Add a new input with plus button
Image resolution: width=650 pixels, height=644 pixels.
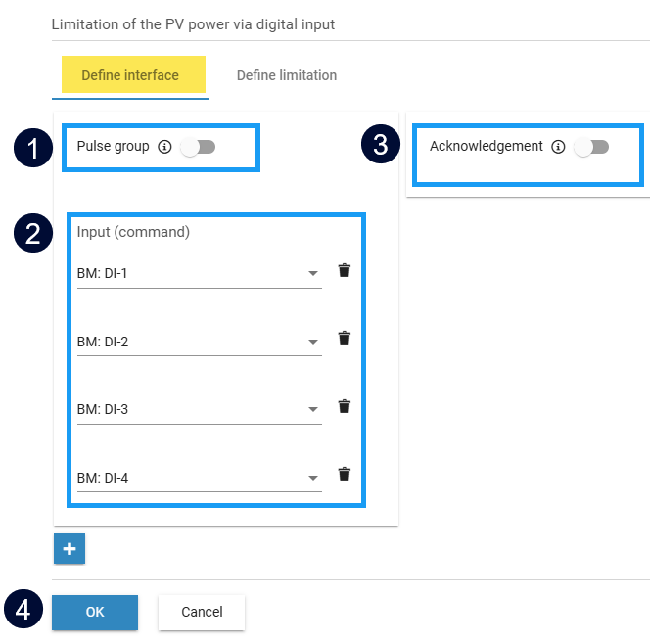[x=70, y=549]
